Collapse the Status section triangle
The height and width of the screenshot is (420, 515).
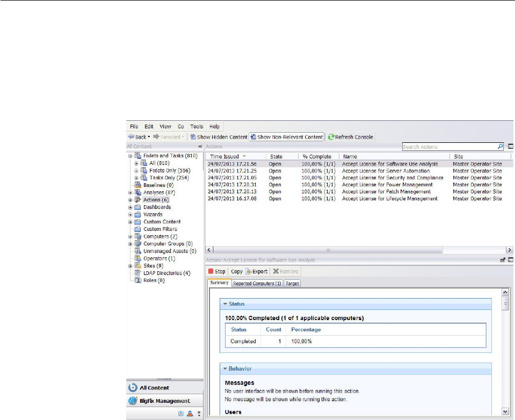click(x=226, y=304)
